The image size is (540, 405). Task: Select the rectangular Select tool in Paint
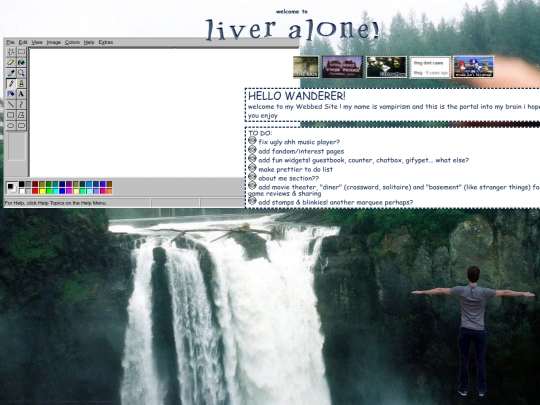(21, 52)
